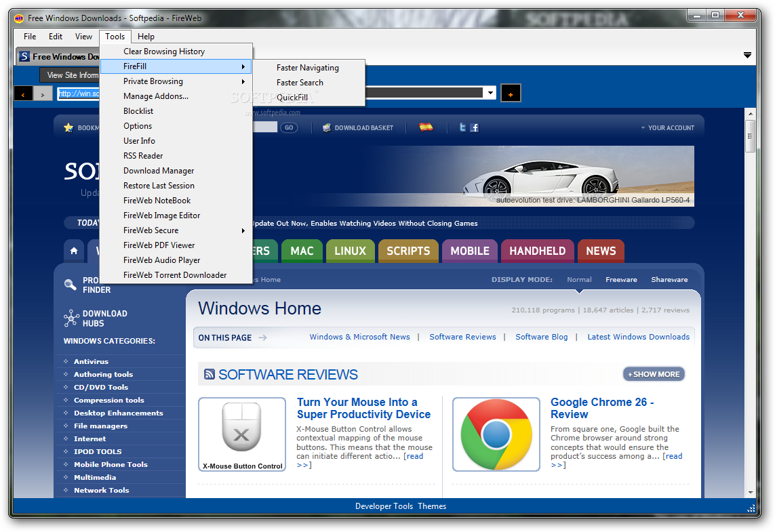Screen dimensions: 775x532
Task: Open the Edit menu
Action: pyautogui.click(x=56, y=37)
